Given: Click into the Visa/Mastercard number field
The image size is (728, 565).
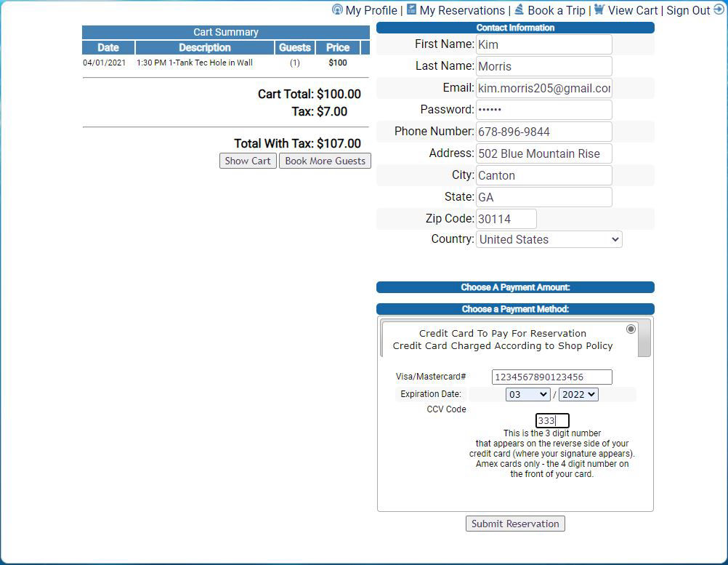Looking at the screenshot, I should [551, 377].
